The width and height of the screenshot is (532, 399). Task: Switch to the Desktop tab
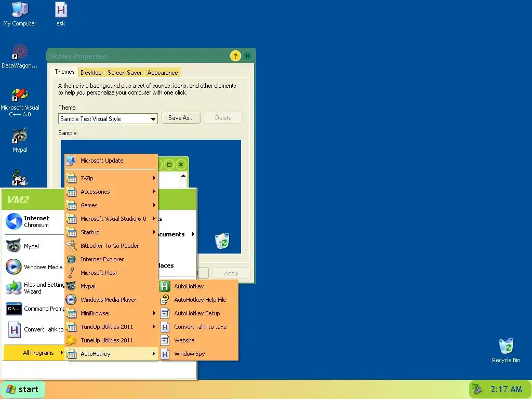(91, 73)
